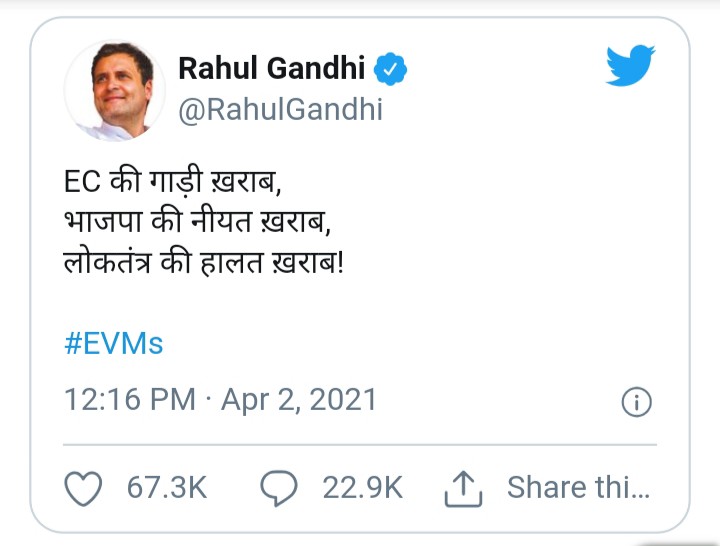Click the share upload arrow icon
Viewport: 720px width, 546px height.
464,488
